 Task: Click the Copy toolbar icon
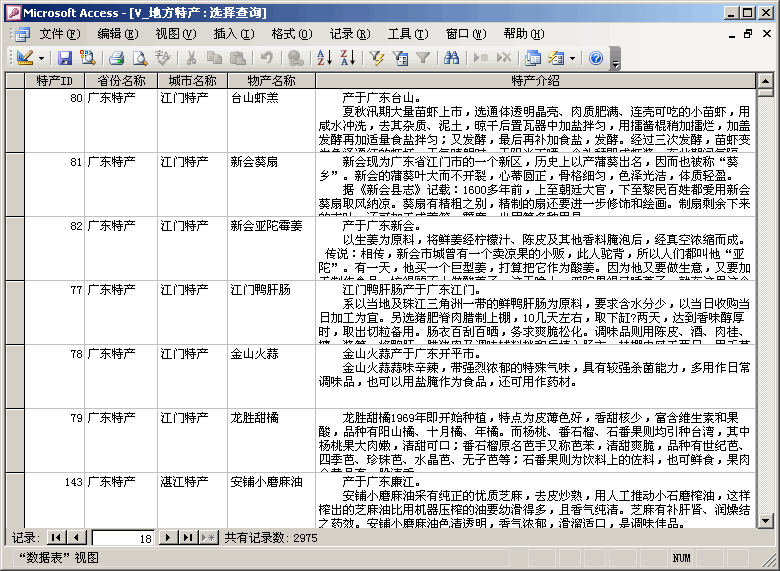point(214,58)
